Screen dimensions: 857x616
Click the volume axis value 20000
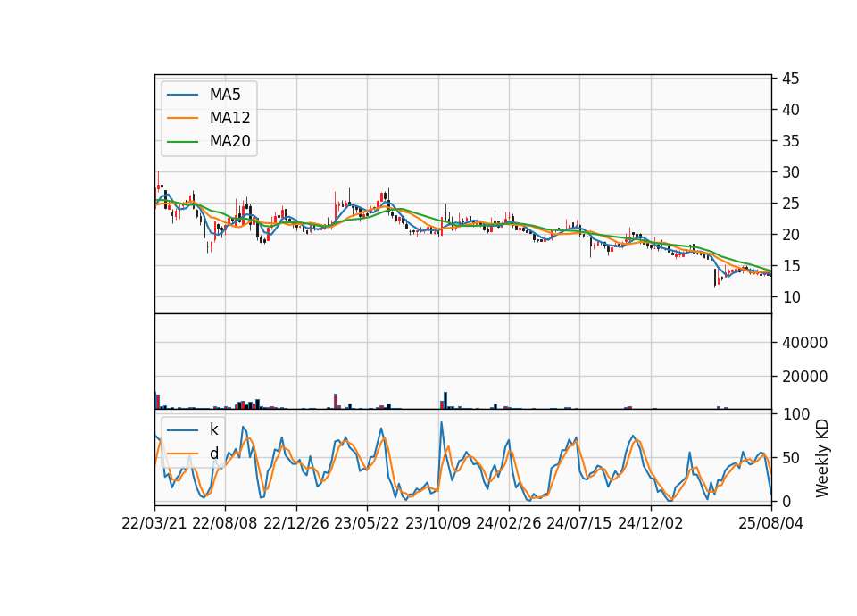[804, 377]
